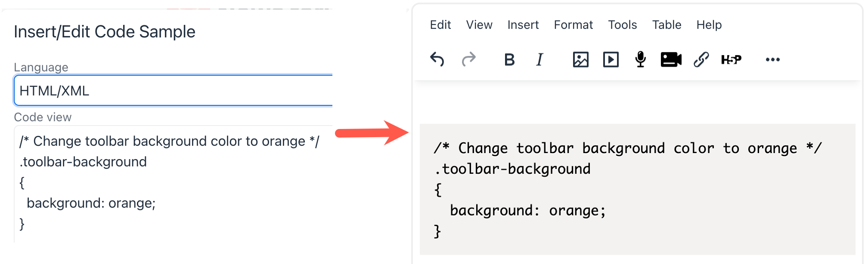Insert an image with the picture icon
The height and width of the screenshot is (264, 868).
[x=580, y=59]
